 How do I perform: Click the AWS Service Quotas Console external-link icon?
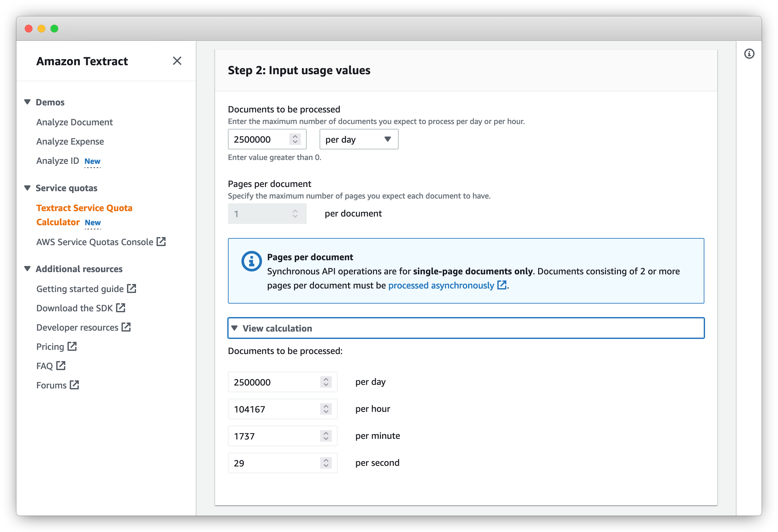(161, 242)
